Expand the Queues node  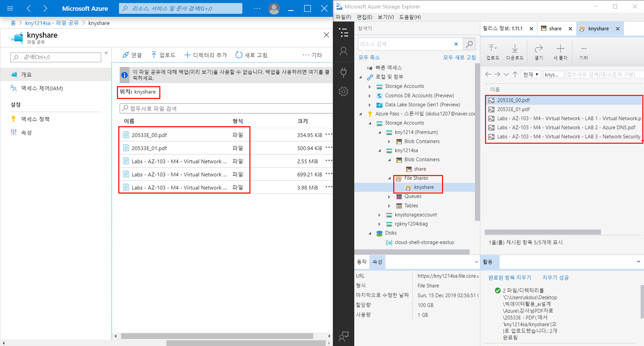389,197
